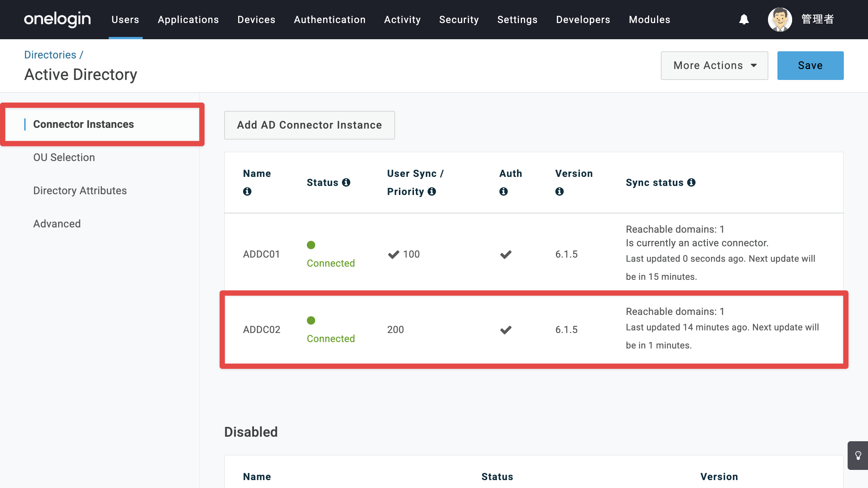
Task: Click the lightbulb help widget
Action: click(x=858, y=456)
